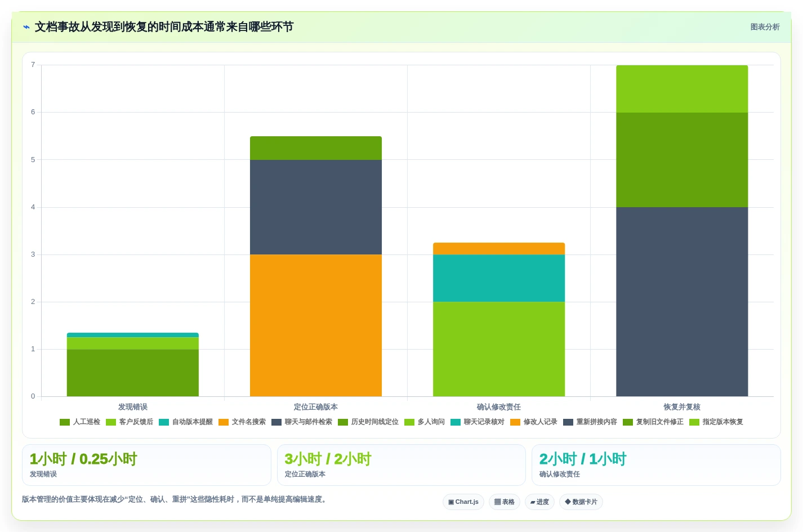Click the 定位正确版本 x-axis label
The height and width of the screenshot is (532, 803).
tap(316, 407)
